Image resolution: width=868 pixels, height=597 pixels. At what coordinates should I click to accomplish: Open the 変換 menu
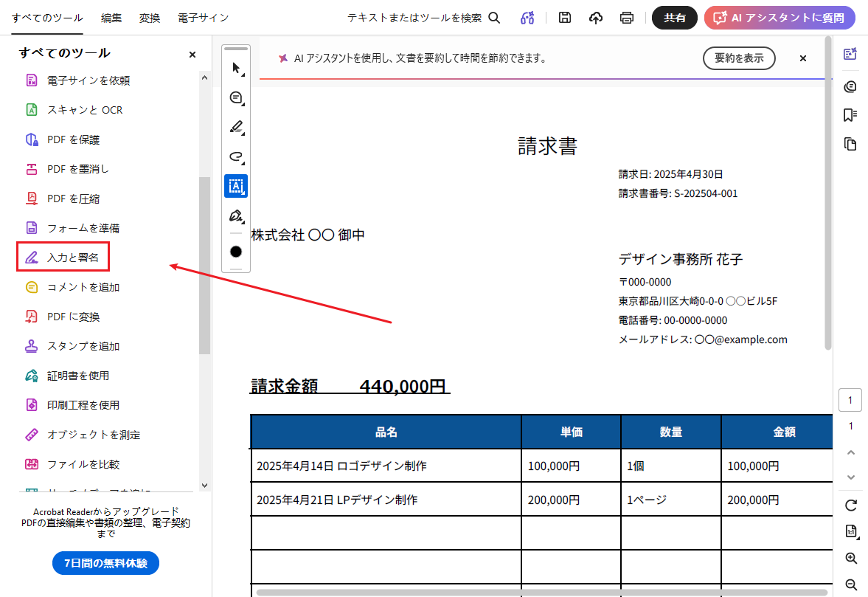tap(150, 18)
